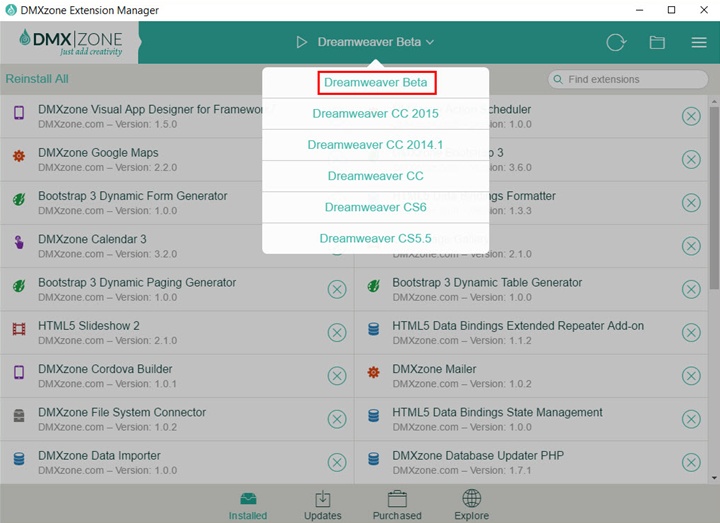Select DMXzone Mailer entry title
720x523 pixels.
(x=434, y=369)
